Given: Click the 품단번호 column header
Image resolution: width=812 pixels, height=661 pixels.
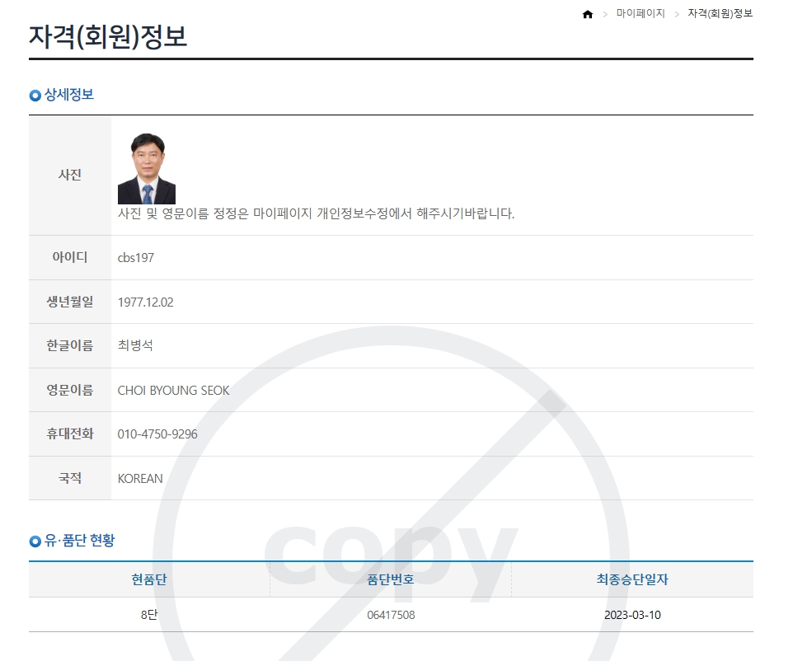Looking at the screenshot, I should pyautogui.click(x=391, y=579).
